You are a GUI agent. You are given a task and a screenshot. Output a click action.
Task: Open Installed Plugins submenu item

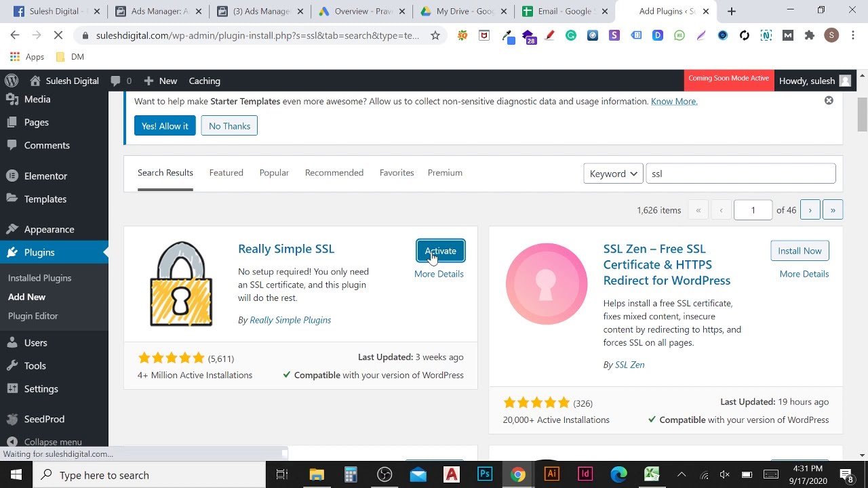(39, 278)
